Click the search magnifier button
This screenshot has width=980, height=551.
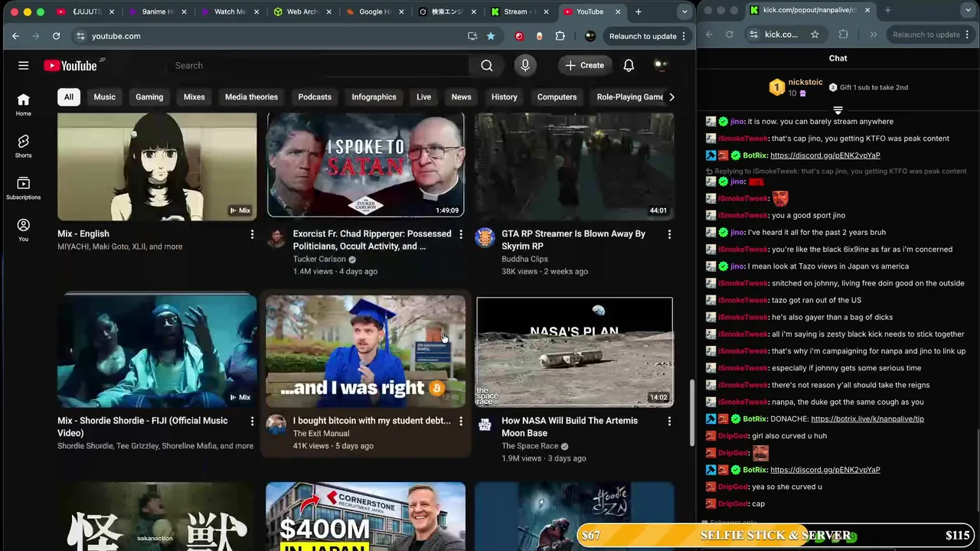[x=487, y=66]
